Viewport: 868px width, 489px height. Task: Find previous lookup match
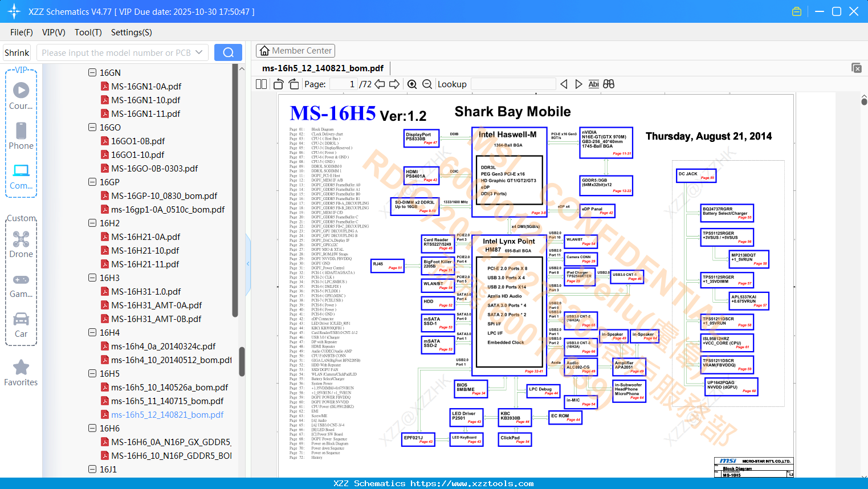564,84
